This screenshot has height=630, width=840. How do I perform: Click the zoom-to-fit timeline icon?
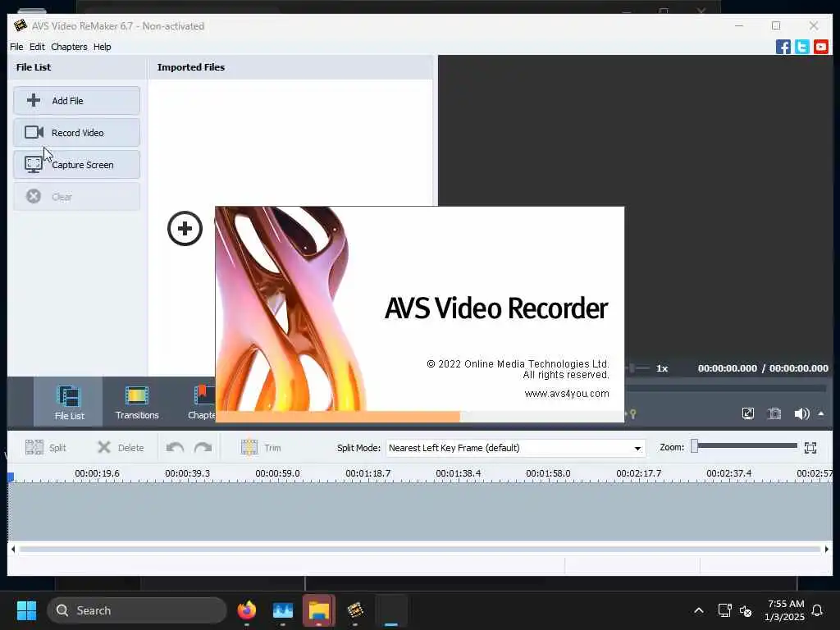[810, 448]
